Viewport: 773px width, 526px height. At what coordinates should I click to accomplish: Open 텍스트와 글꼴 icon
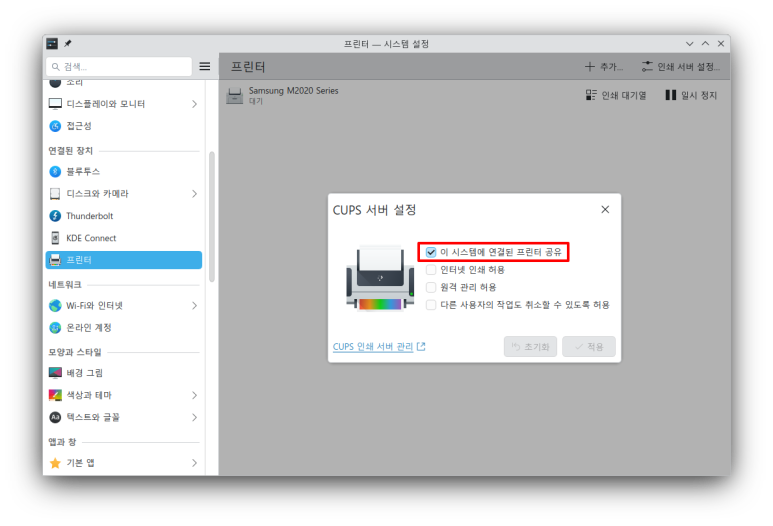[55, 418]
